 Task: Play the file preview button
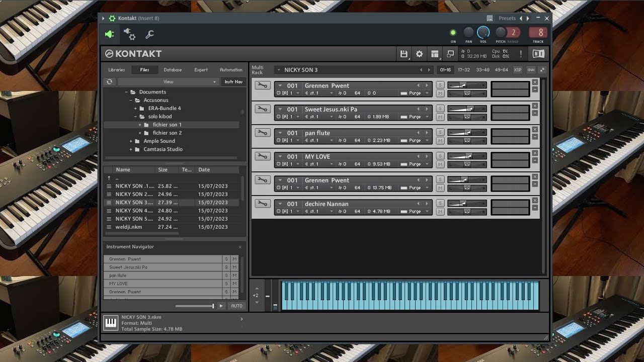pyautogui.click(x=221, y=306)
